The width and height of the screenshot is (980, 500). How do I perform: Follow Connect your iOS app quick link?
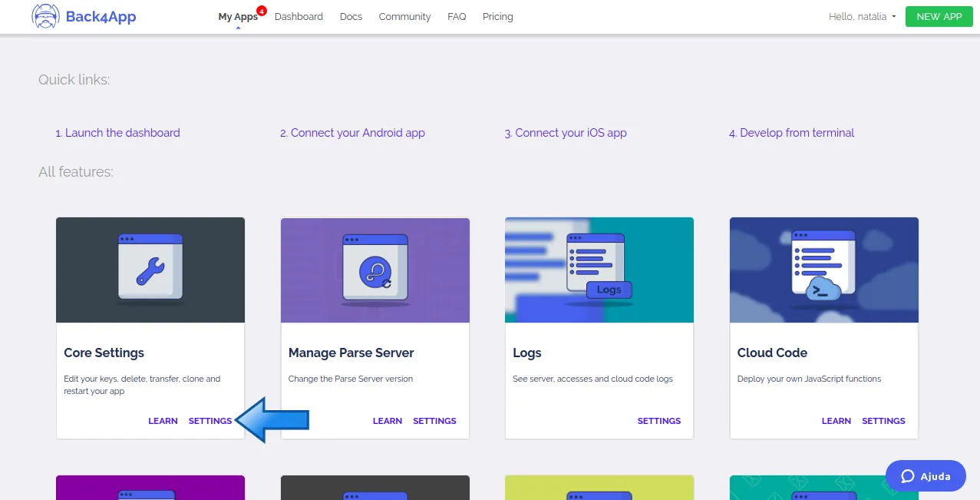click(566, 133)
